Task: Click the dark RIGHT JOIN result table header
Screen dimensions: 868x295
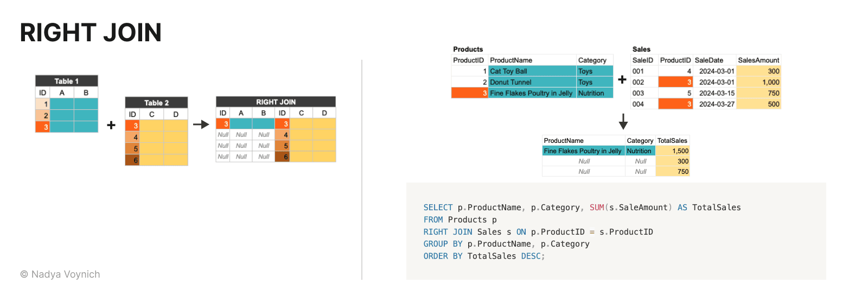Action: 276,102
